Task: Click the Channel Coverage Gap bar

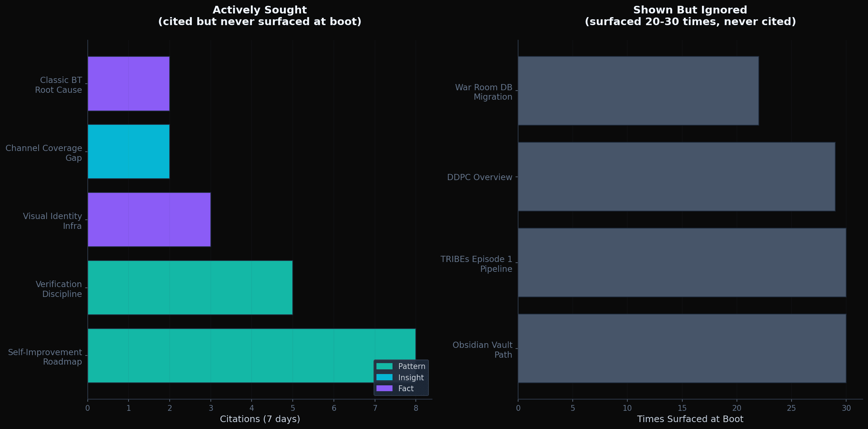Action: (129, 151)
